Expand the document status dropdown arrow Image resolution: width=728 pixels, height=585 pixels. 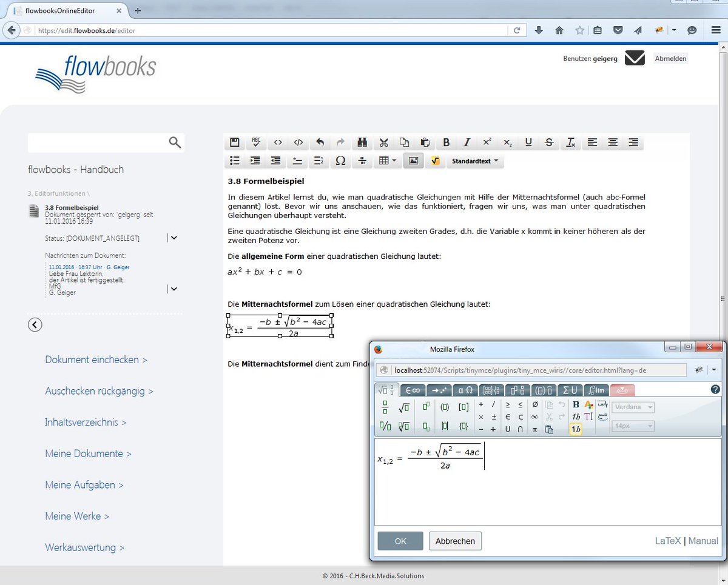pyautogui.click(x=174, y=238)
